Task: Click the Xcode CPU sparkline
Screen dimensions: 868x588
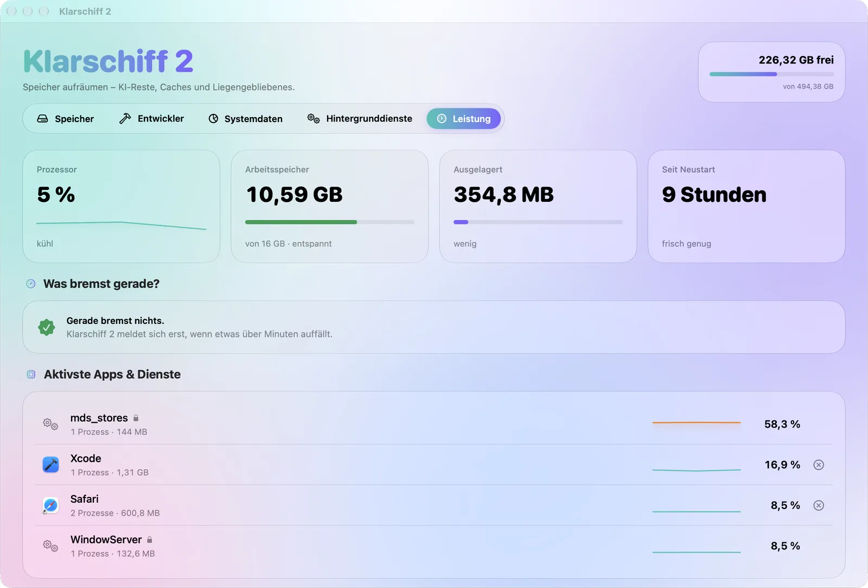Action: pos(697,470)
